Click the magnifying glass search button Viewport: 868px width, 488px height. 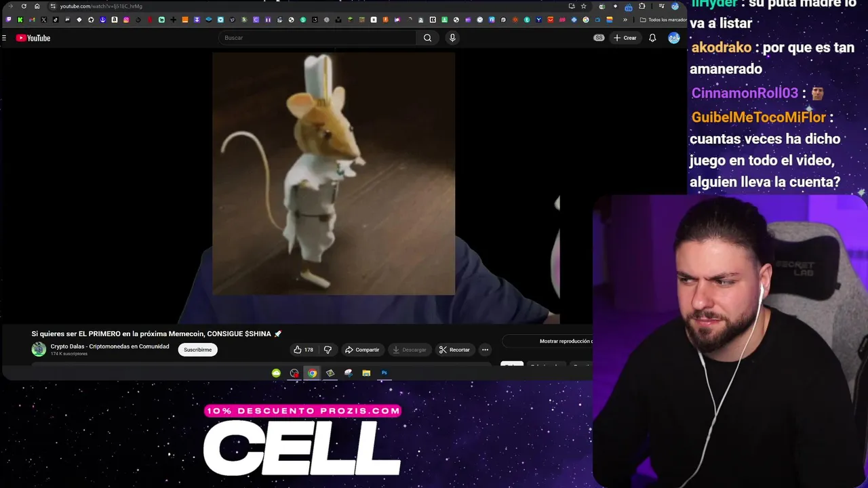pos(427,38)
